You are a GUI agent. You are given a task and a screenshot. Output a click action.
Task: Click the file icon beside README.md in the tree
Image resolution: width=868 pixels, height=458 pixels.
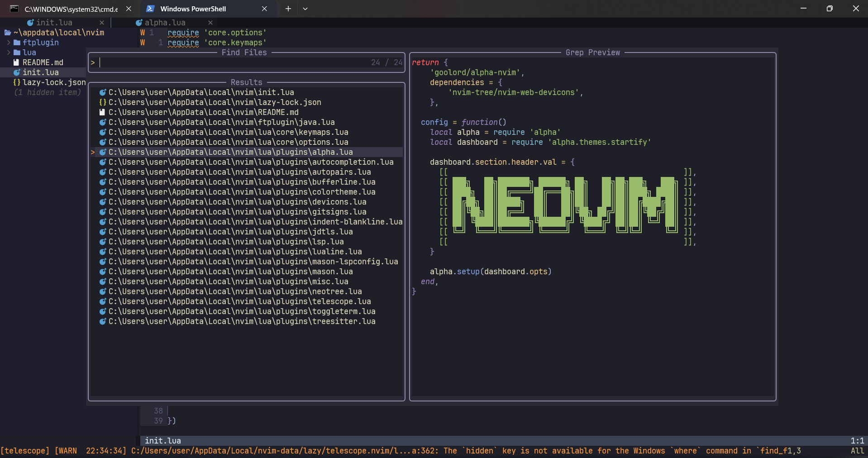[16, 62]
